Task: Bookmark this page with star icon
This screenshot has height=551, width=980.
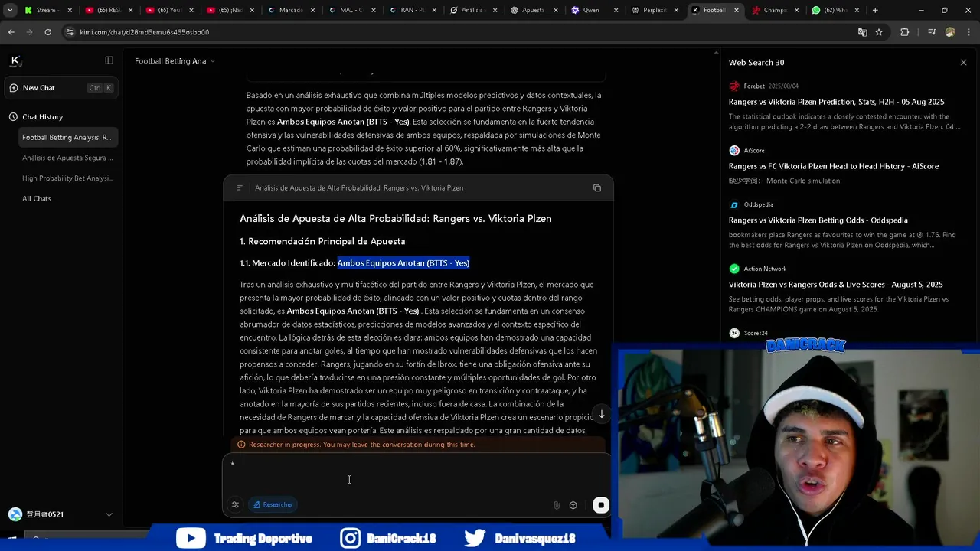Action: coord(879,32)
